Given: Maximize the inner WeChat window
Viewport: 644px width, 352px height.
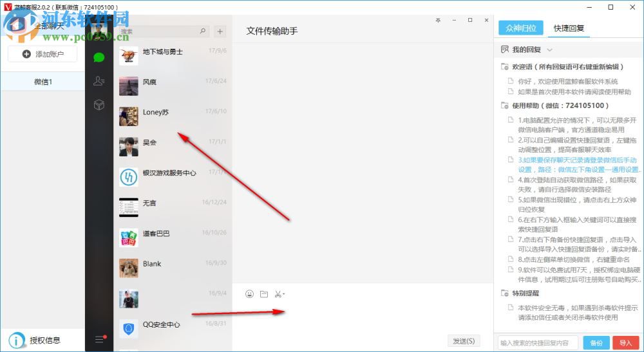Looking at the screenshot, I should pyautogui.click(x=470, y=20).
